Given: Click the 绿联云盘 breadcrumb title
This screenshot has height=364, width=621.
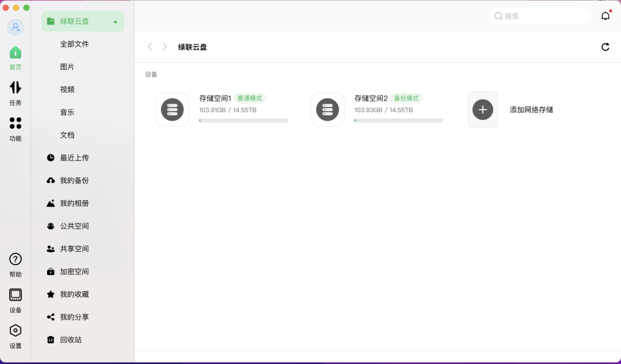Looking at the screenshot, I should [x=193, y=47].
